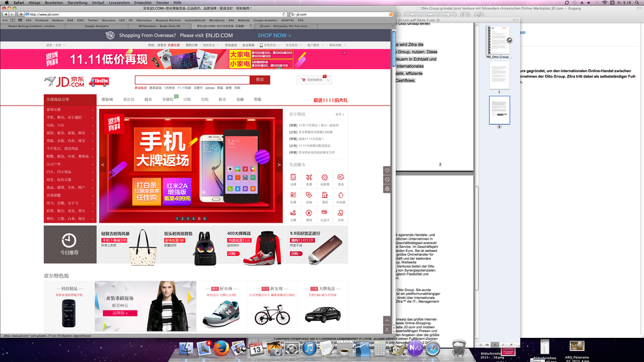Image resolution: width=644 pixels, height=362 pixels.
Task: Open the 今日推荐 clock tile
Action: point(70,244)
